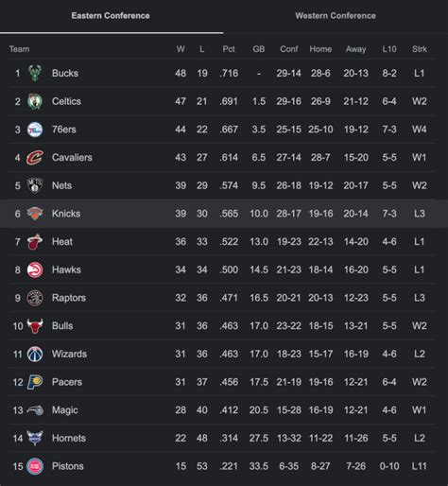Screen dimensions: 448x486
Task: Select the Bulls logo icon
Action: point(35,326)
